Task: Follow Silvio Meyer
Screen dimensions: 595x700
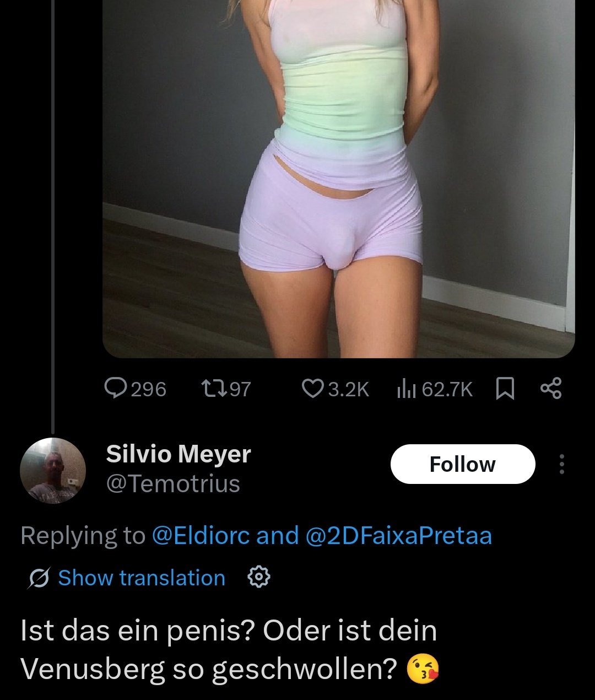Action: 463,464
